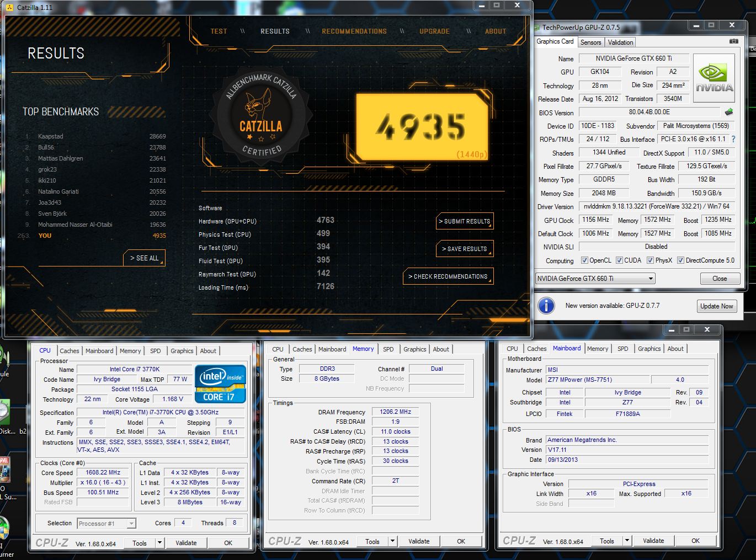756x560 pixels.
Task: Toggle the DirectCompute 5.0 checkbox
Action: (x=680, y=260)
